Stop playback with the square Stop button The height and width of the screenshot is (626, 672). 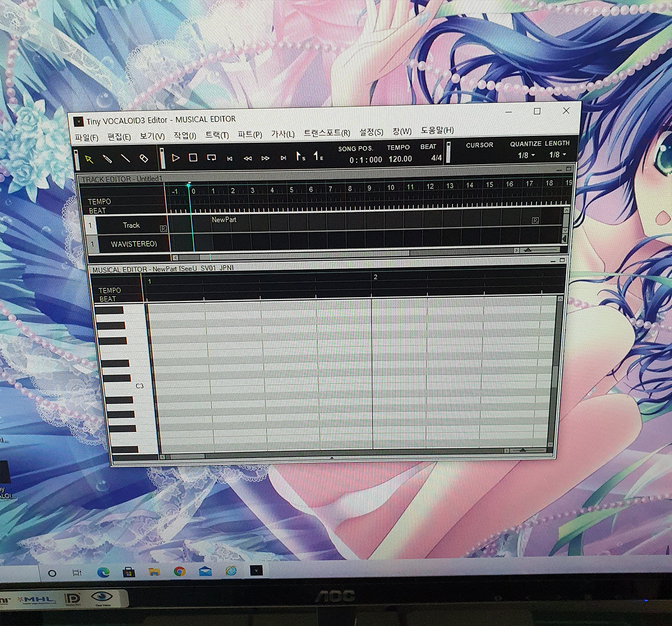tap(193, 158)
